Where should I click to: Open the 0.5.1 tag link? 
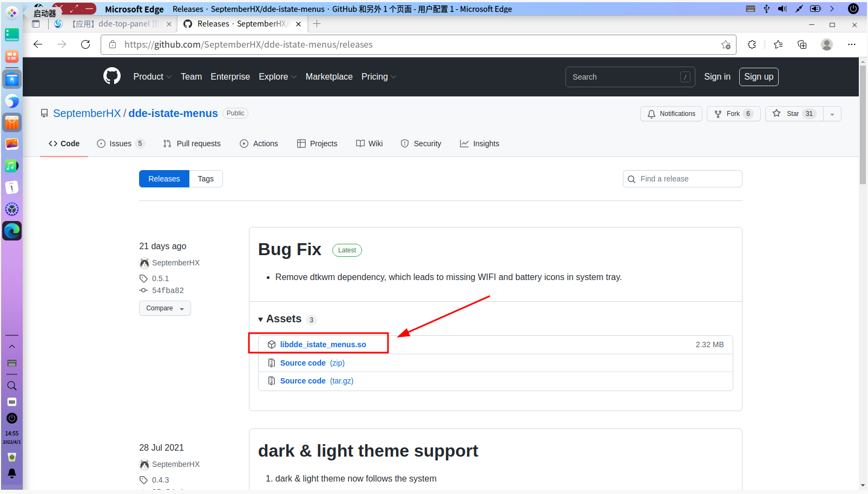tap(160, 278)
